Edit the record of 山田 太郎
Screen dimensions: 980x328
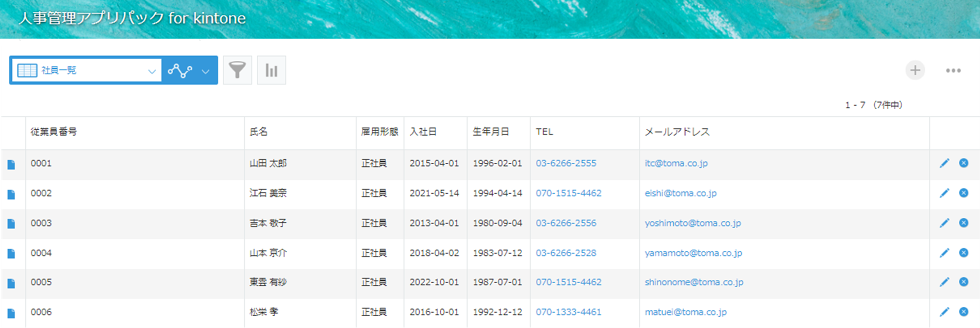(944, 163)
